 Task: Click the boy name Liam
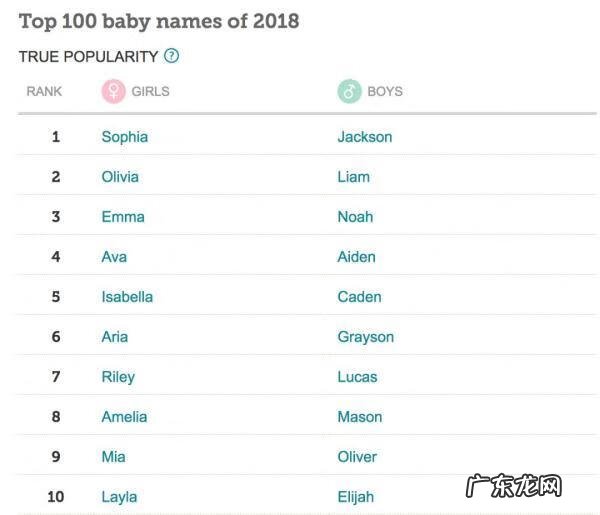(353, 177)
